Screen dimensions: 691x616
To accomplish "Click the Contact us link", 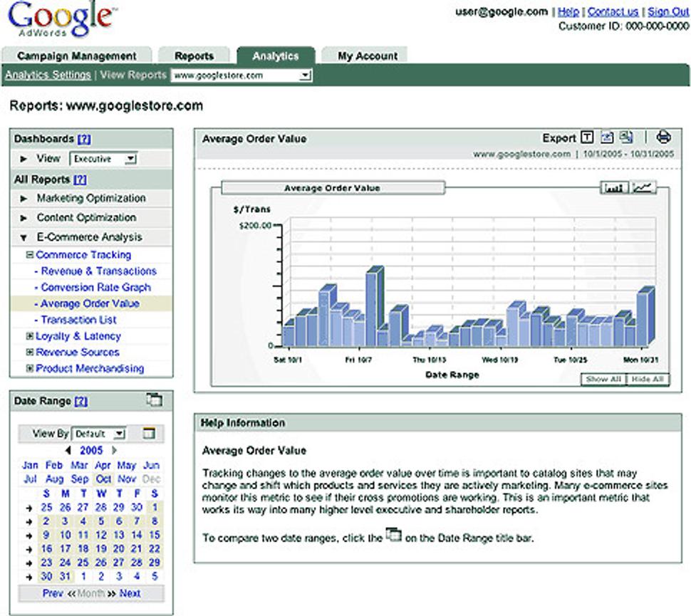I will 613,12.
